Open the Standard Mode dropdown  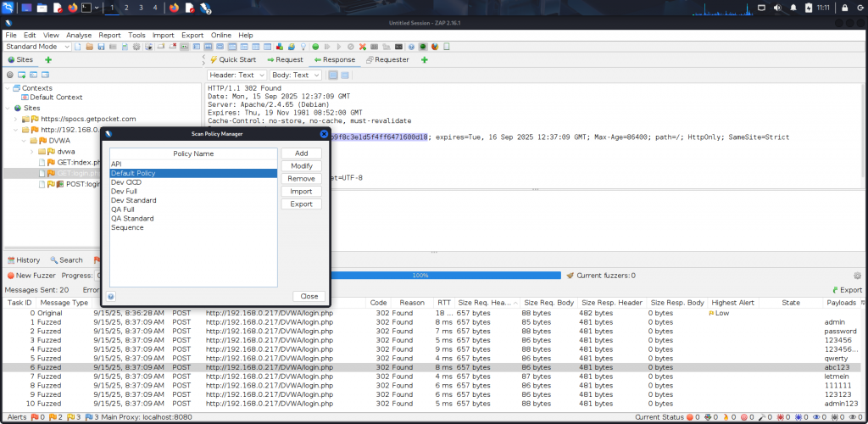click(x=37, y=47)
